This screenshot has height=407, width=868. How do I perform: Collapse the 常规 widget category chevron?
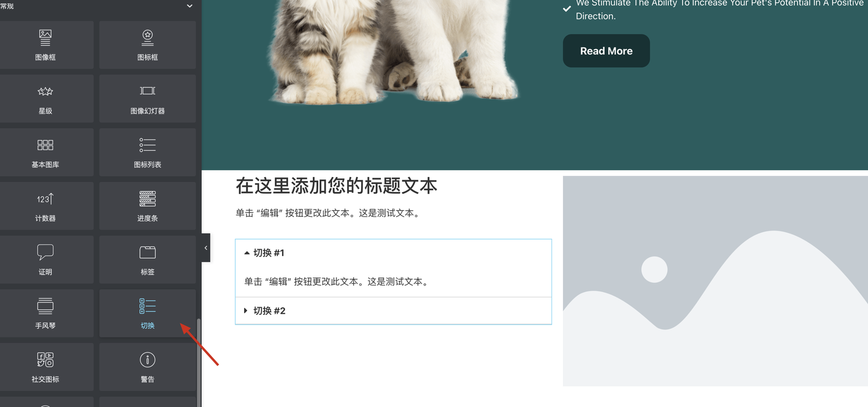[190, 6]
